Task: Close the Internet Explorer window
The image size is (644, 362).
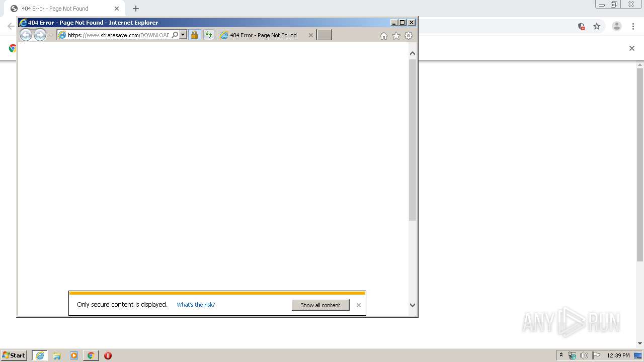Action: (x=412, y=23)
